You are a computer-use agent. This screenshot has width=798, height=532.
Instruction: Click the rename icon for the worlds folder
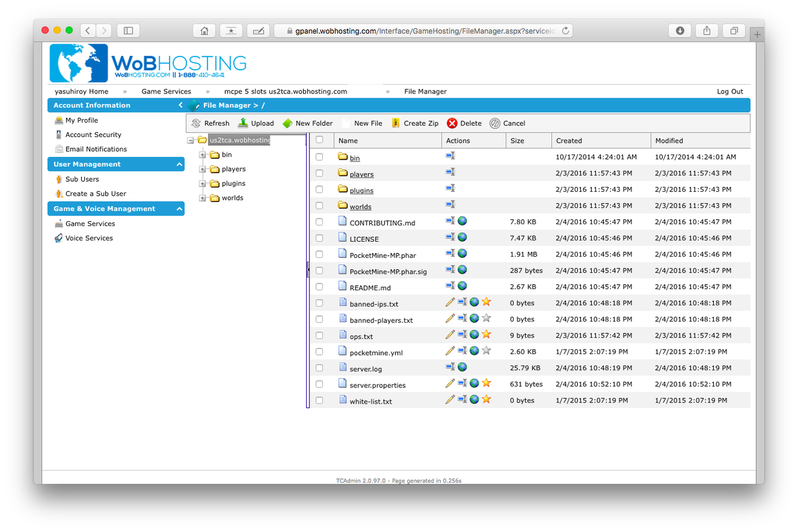click(450, 204)
